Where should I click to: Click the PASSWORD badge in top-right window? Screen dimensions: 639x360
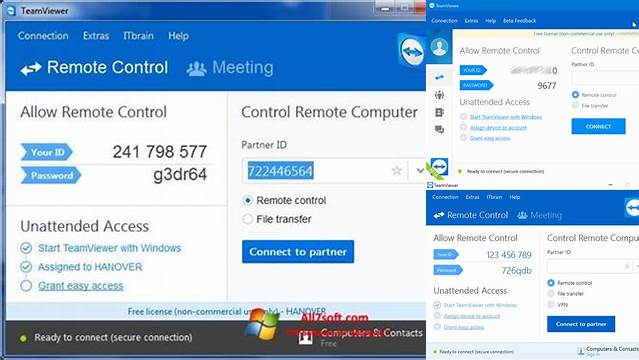(476, 85)
